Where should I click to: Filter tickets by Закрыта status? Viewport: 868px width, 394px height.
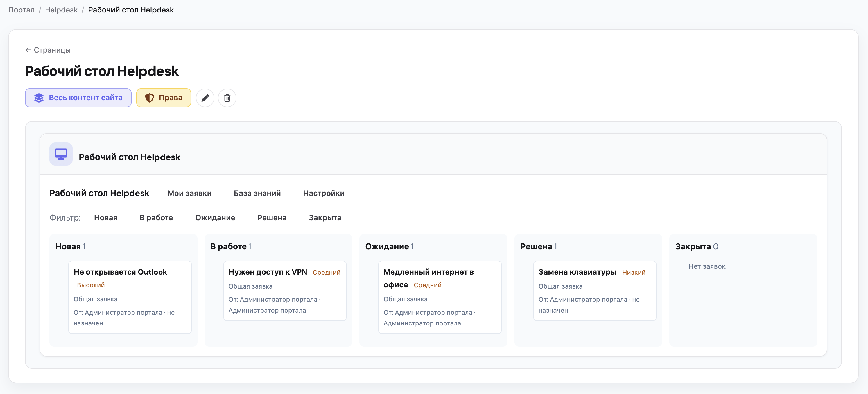pos(325,218)
